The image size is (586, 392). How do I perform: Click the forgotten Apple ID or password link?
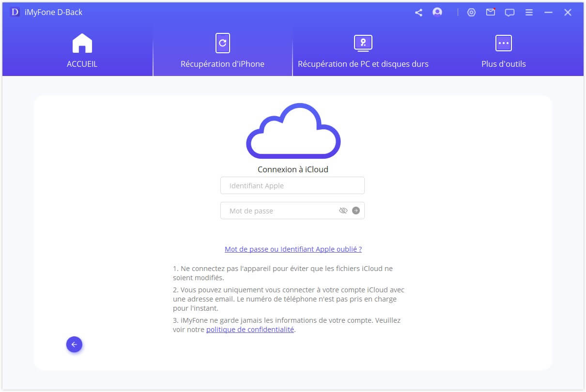coord(293,249)
